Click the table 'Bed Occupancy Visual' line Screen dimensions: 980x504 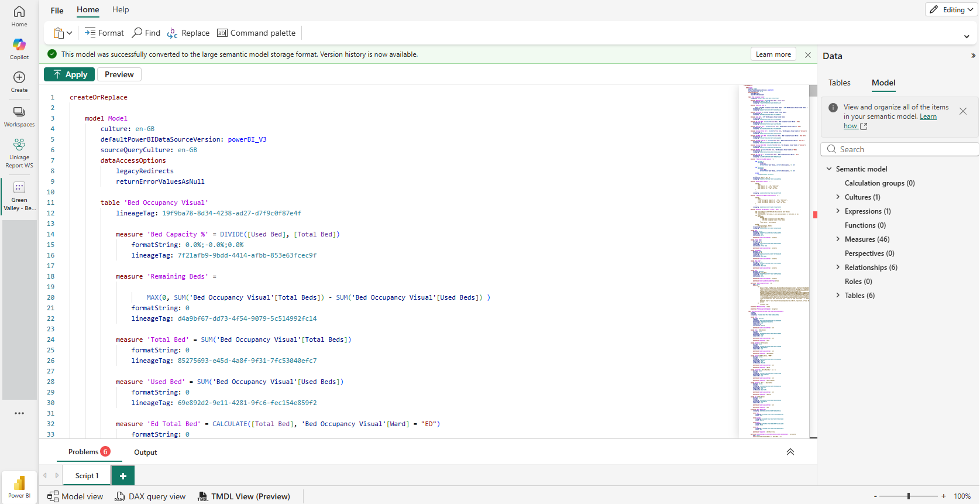[x=154, y=203]
